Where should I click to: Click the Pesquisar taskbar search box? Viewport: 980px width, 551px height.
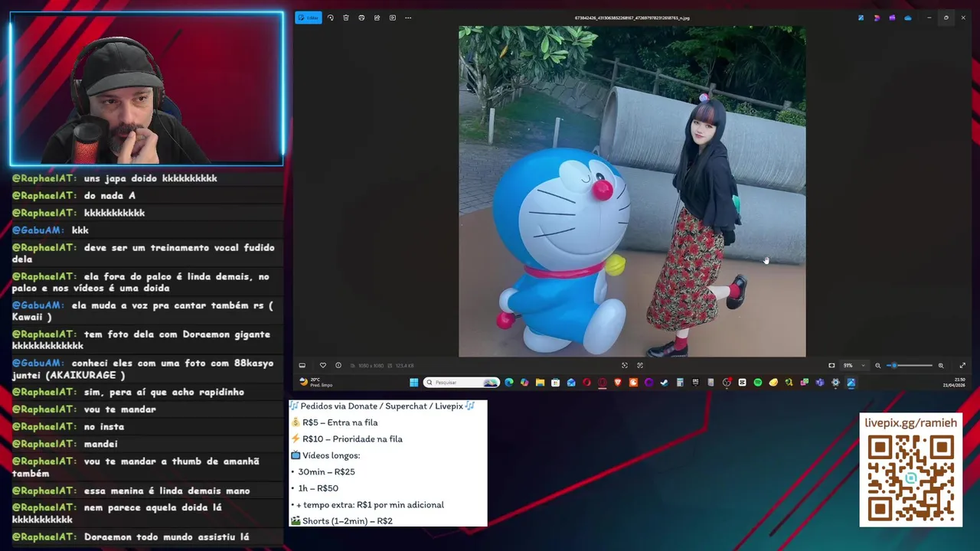coord(462,382)
